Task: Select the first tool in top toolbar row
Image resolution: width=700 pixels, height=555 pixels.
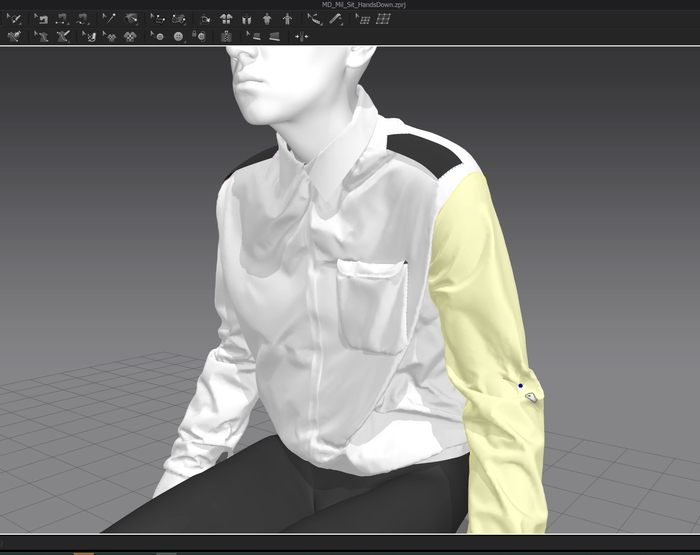Action: pos(14,18)
